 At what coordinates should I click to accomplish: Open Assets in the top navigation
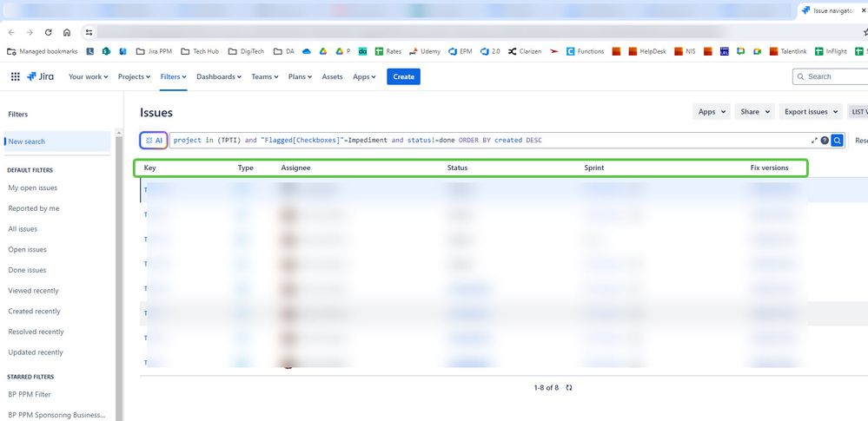tap(332, 77)
